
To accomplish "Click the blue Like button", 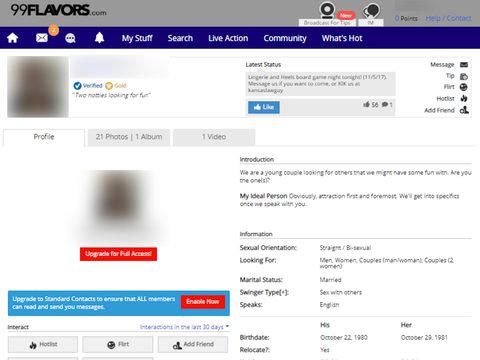I will tap(264, 107).
